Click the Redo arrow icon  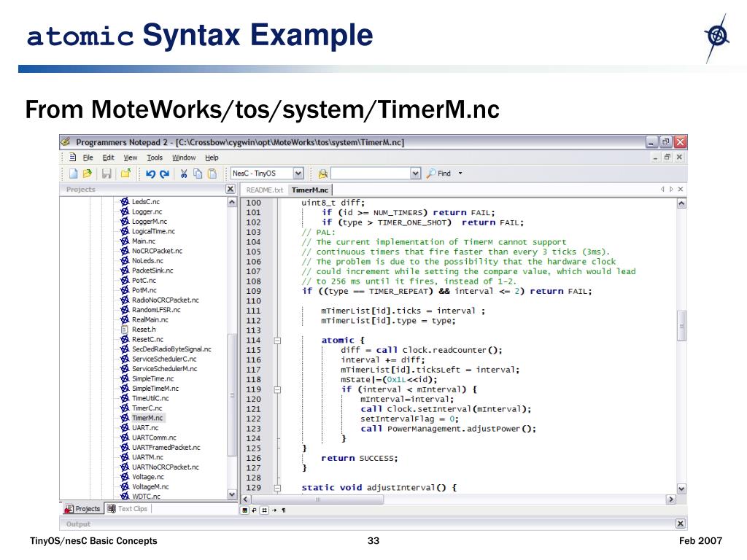pos(165,174)
